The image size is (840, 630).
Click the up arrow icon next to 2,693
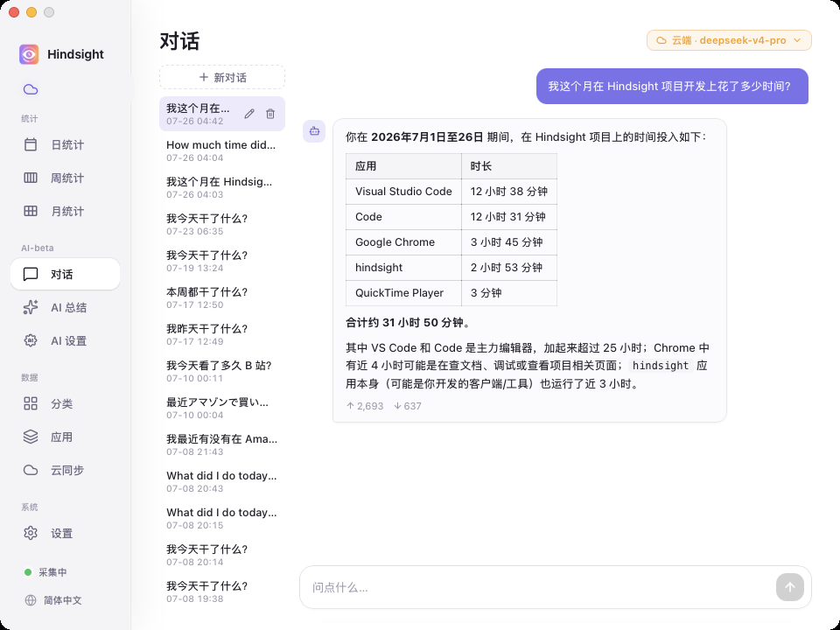(x=350, y=406)
